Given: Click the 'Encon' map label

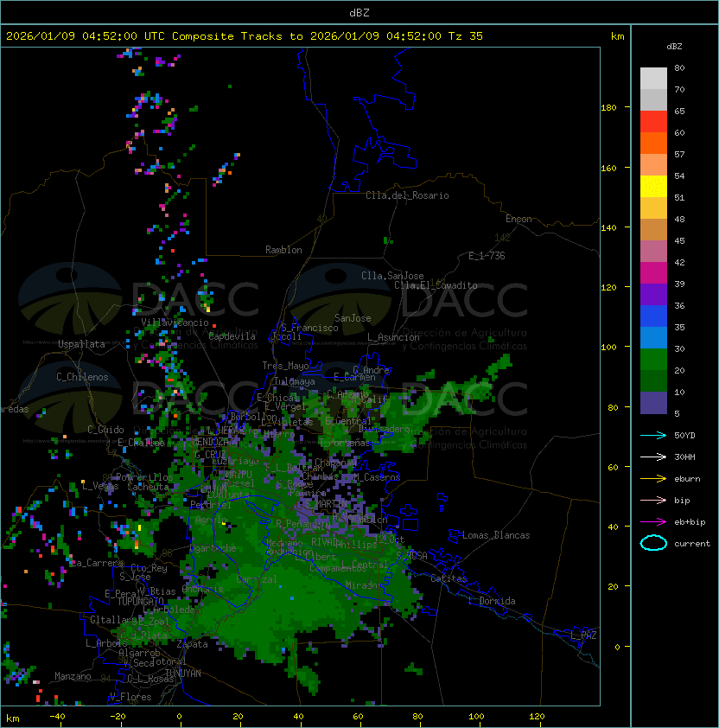Looking at the screenshot, I should (519, 219).
